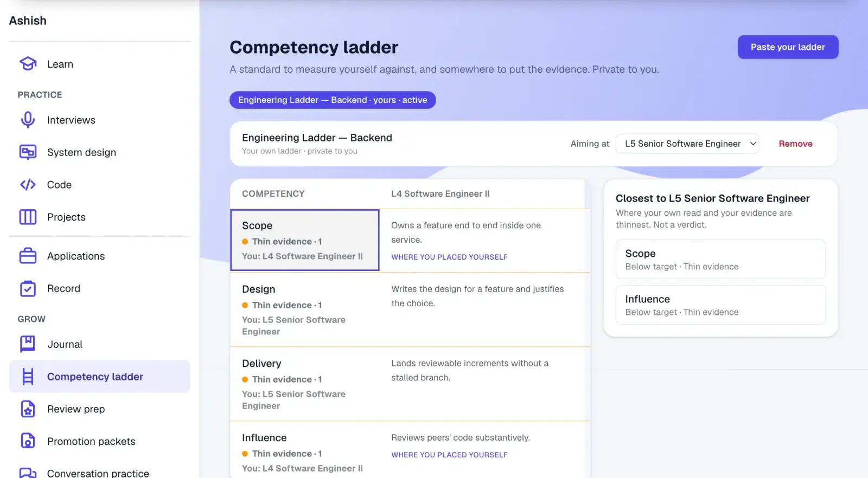Remove the Engineering Ladder — Backend
The image size is (868, 478).
coord(795,144)
